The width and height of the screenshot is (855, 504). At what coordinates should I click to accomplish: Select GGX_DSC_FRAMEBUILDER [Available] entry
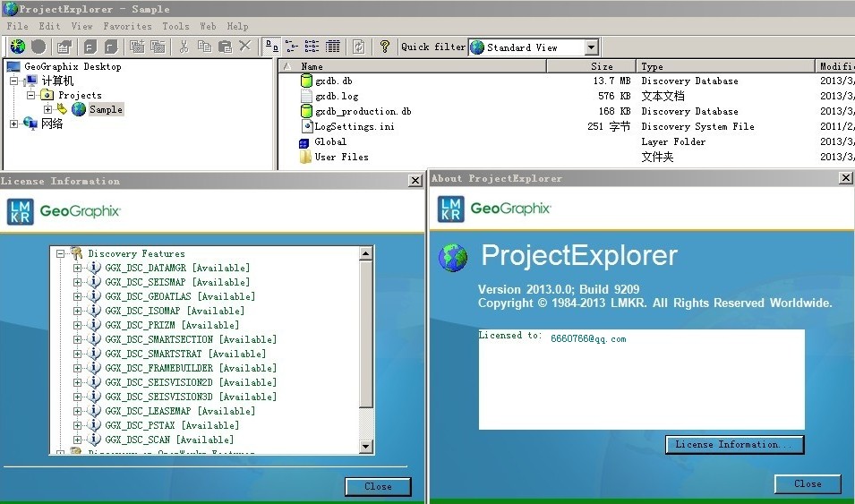(x=191, y=368)
